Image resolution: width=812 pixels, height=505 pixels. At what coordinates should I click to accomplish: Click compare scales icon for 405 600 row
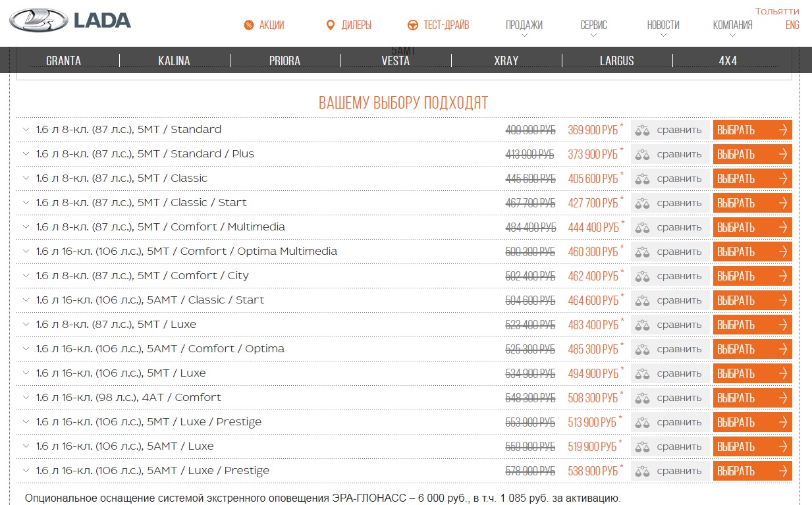[643, 178]
